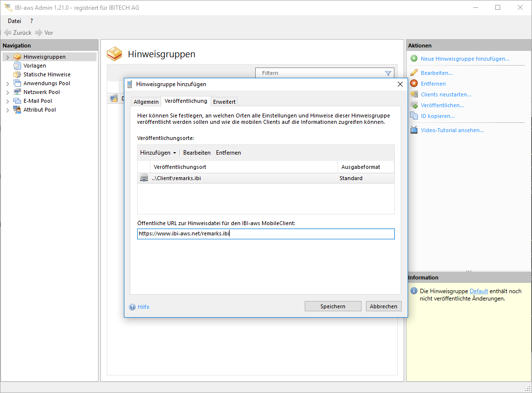Open the Datei menu

pyautogui.click(x=14, y=21)
